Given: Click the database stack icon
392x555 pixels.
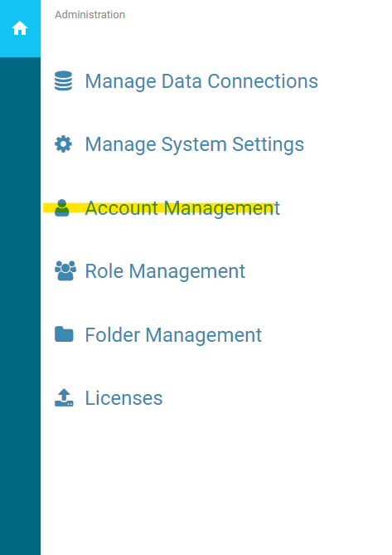Looking at the screenshot, I should pos(63,81).
